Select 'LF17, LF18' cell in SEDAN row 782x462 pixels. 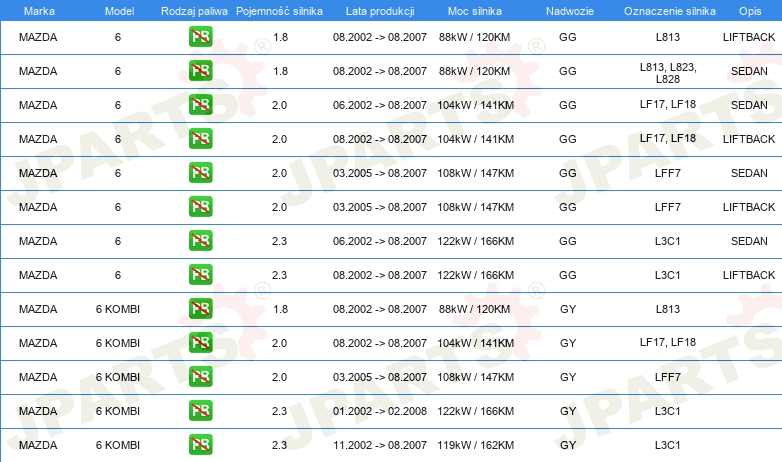point(668,104)
